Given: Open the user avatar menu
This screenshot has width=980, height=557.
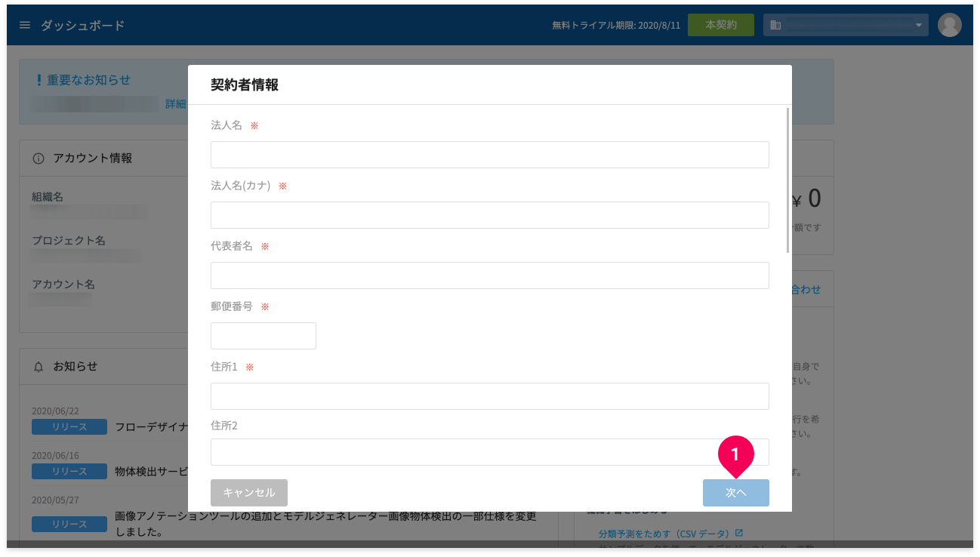Looking at the screenshot, I should tap(949, 25).
